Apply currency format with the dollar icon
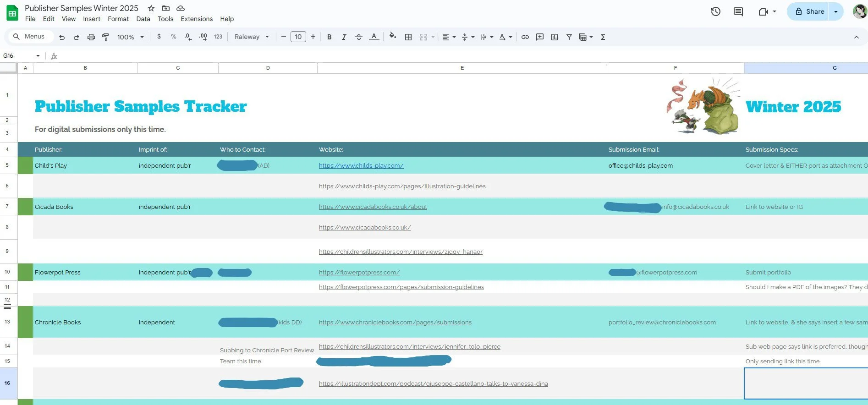868x405 pixels. coord(159,37)
